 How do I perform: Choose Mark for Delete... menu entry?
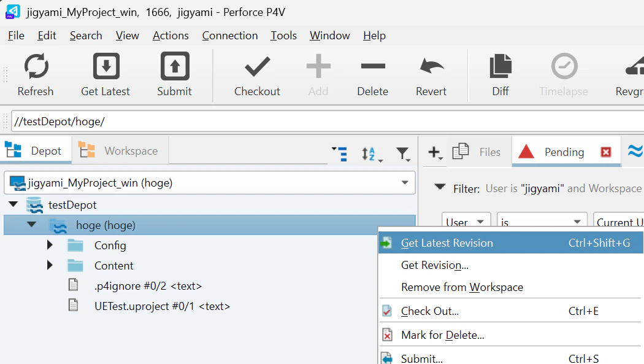tap(510, 335)
